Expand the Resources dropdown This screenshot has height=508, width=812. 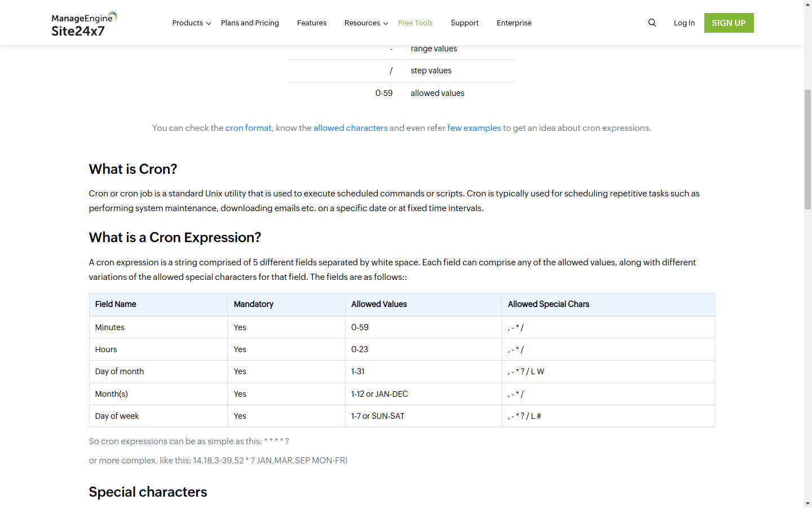point(363,23)
